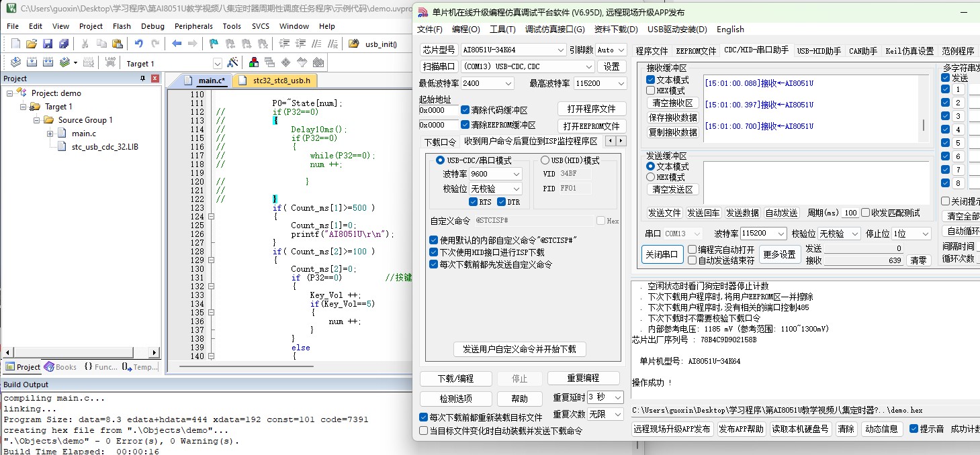Toggle 编程完自动打开 checkbox

(692, 250)
